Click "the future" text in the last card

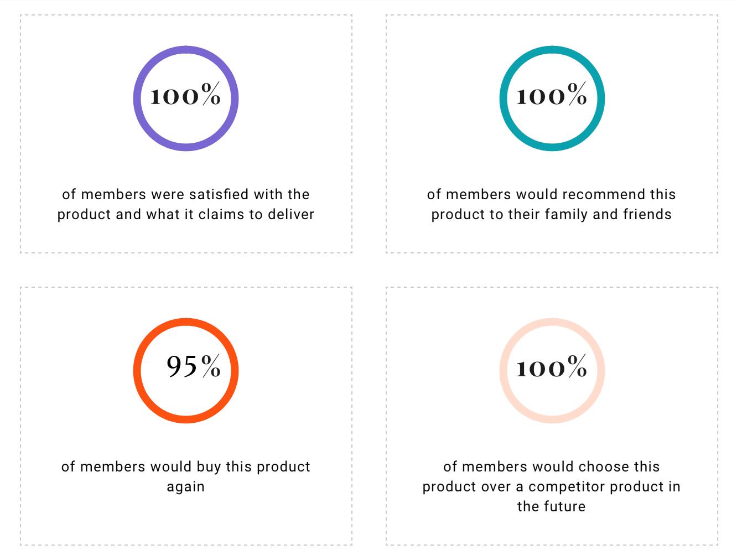(x=552, y=506)
